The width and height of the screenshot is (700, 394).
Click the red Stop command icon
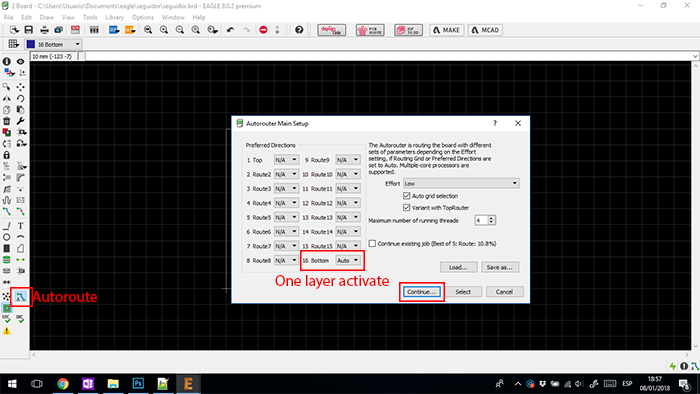[x=263, y=30]
